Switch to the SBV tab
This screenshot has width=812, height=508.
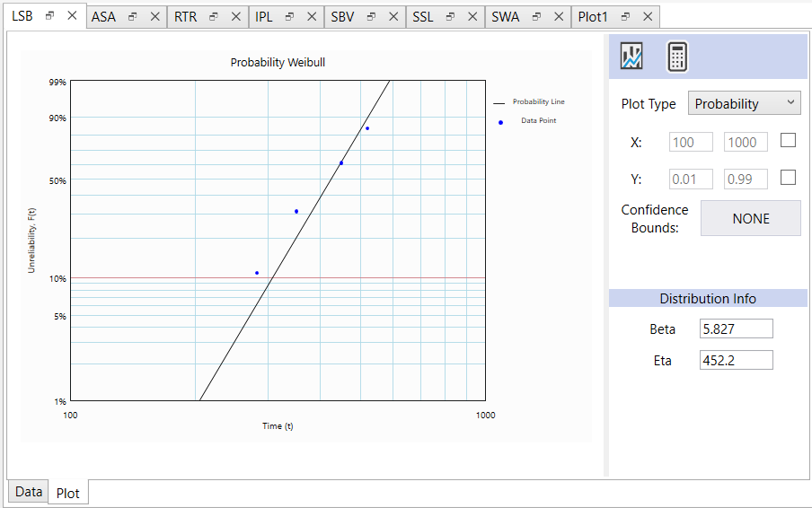[342, 16]
